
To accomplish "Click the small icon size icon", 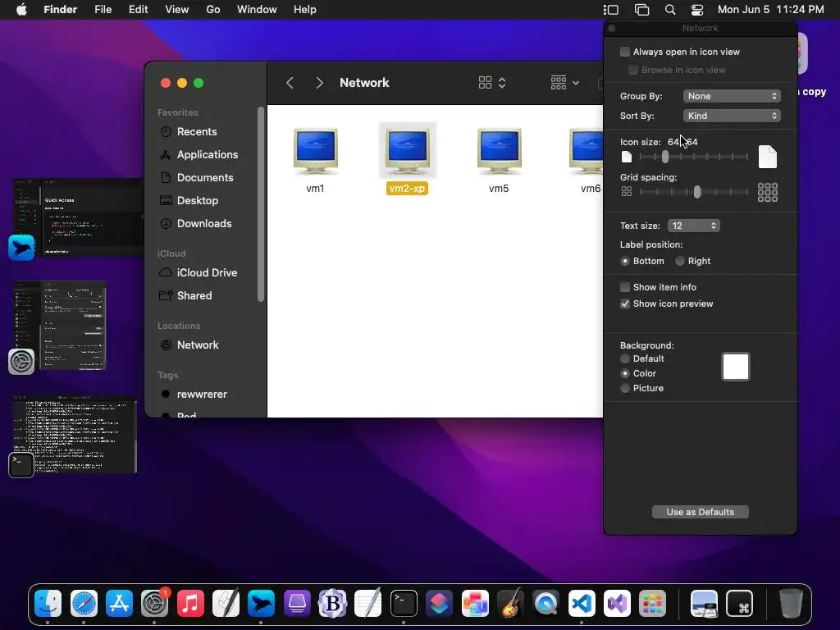I will [x=626, y=157].
